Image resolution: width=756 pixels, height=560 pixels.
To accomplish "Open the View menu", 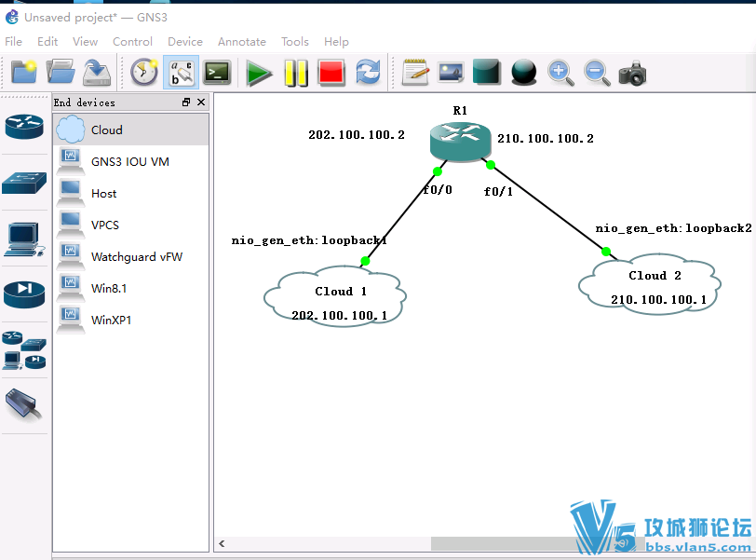I will (x=86, y=42).
